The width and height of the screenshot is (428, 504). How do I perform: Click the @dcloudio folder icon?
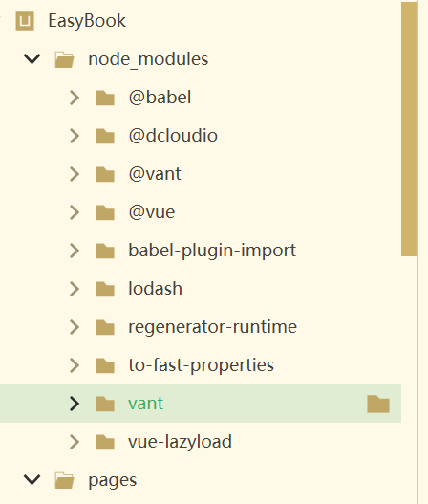click(105, 136)
